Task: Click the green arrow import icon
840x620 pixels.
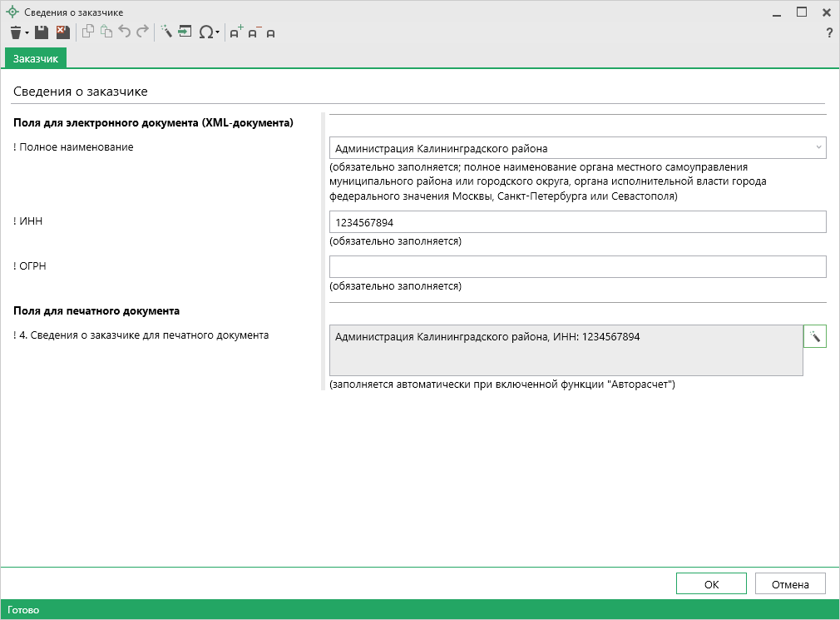Action: [185, 32]
